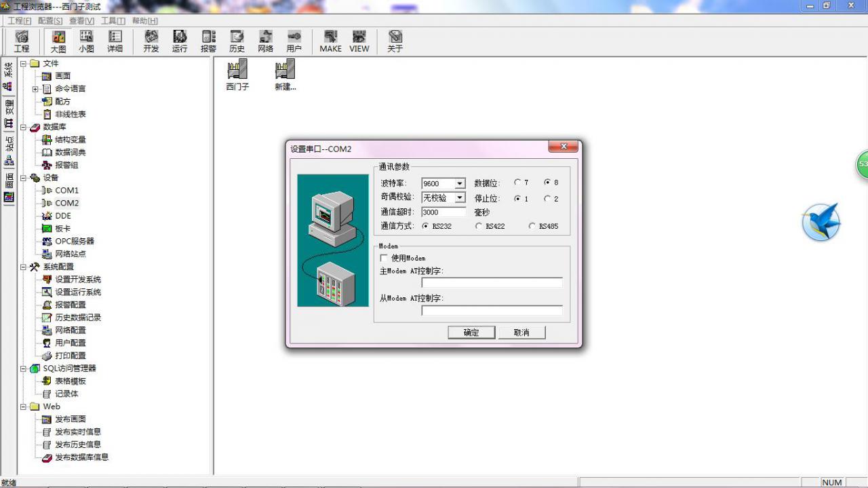Collapse the 系统配置 tree node

[x=23, y=267]
